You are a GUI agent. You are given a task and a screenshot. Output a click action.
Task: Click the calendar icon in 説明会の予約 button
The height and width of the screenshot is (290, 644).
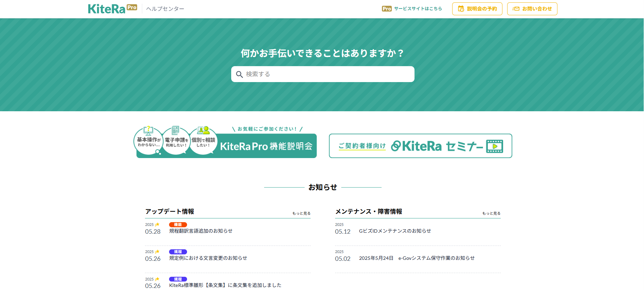[461, 9]
